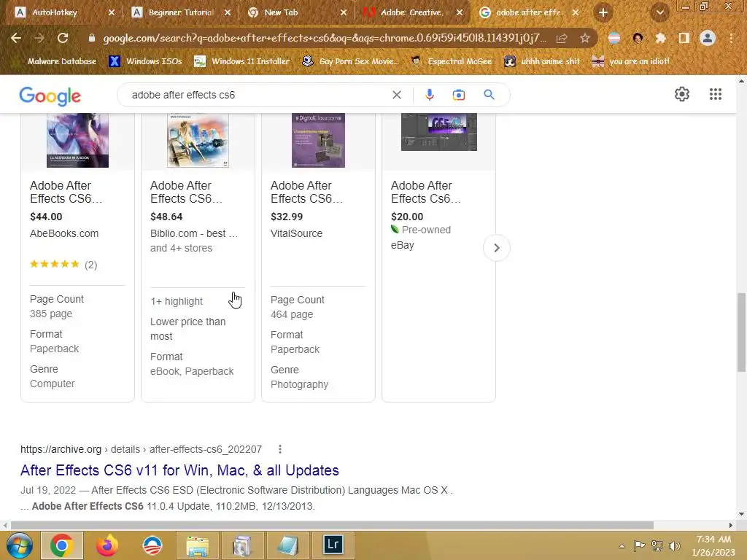747x560 pixels.
Task: Open the Windows ISOs bookmark
Action: pos(145,61)
